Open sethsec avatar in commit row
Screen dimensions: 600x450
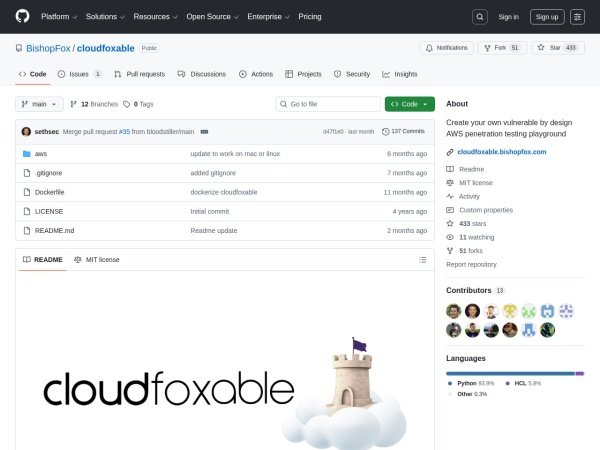pyautogui.click(x=26, y=132)
